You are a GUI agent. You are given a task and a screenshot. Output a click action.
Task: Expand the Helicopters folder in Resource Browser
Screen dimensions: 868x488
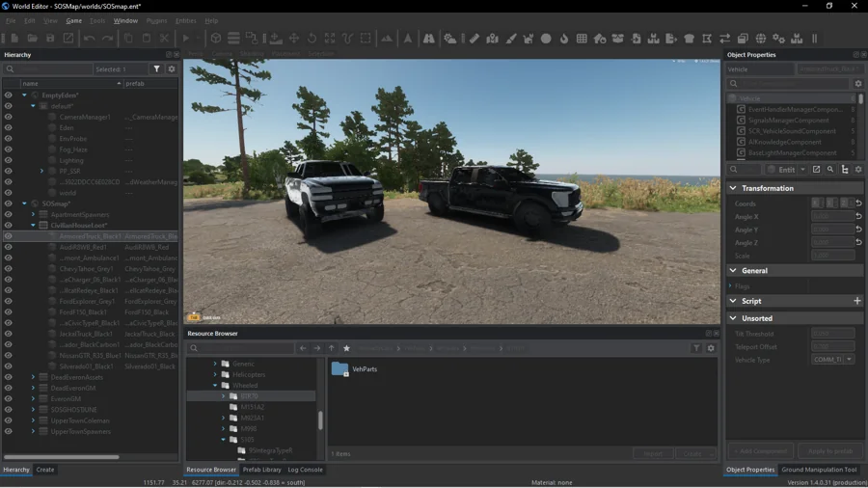click(215, 374)
